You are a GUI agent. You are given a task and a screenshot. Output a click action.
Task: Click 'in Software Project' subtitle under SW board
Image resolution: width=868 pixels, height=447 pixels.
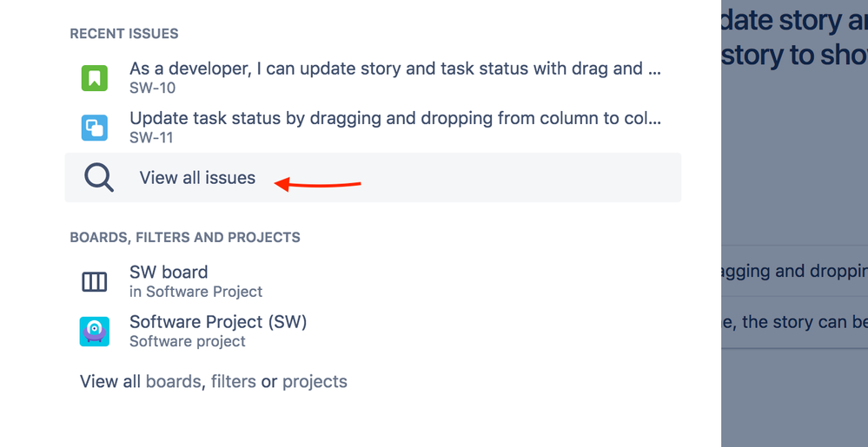point(196,292)
